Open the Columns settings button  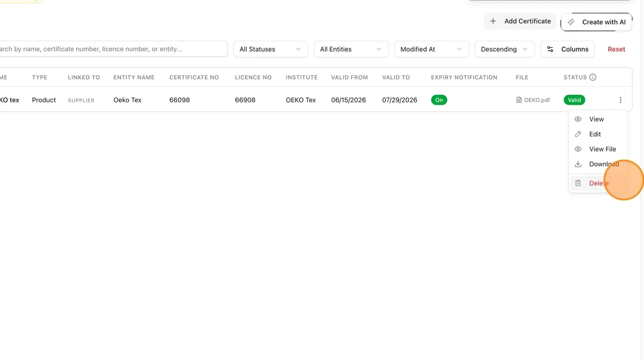567,49
